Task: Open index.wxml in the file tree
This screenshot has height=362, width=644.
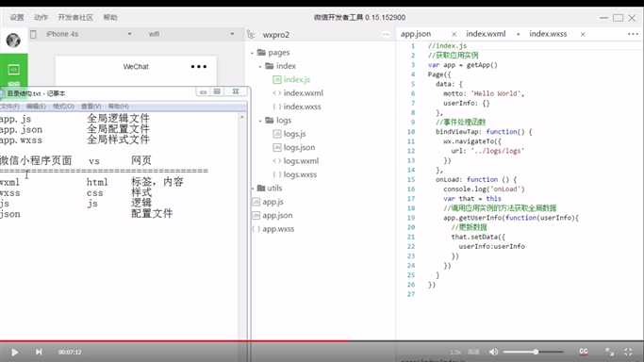Action: point(303,93)
